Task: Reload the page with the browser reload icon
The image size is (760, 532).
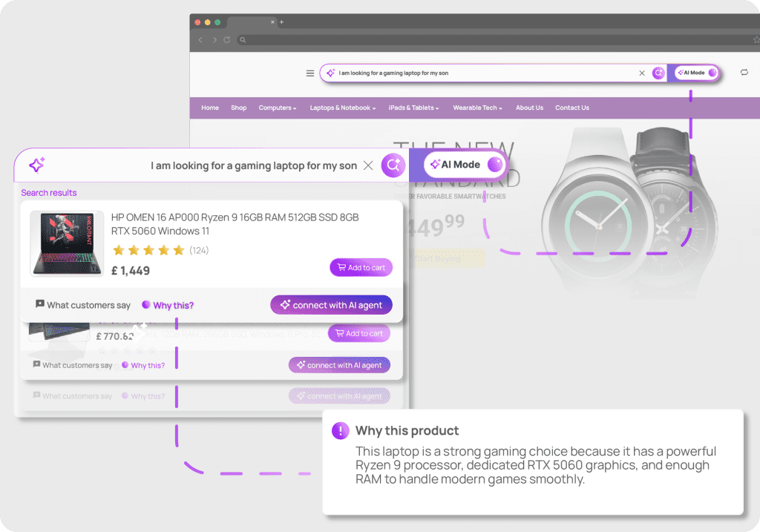Action: [226, 40]
